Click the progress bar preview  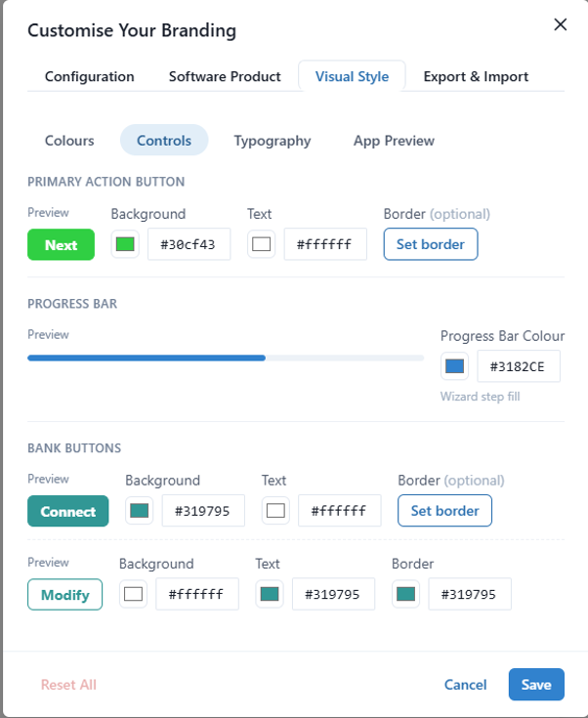click(x=226, y=358)
